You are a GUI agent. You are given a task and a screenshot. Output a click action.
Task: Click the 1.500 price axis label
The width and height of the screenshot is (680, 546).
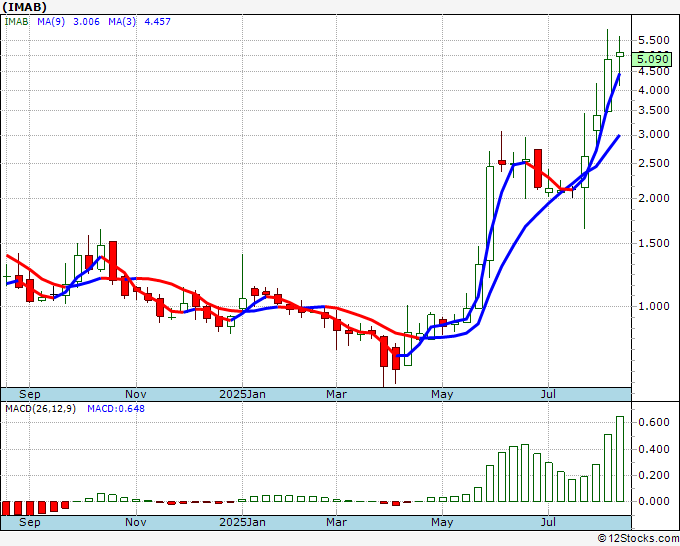(x=654, y=243)
